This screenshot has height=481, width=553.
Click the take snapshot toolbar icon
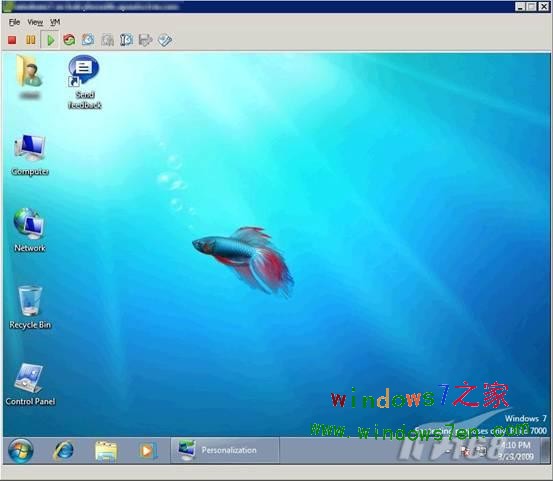pyautogui.click(x=88, y=39)
